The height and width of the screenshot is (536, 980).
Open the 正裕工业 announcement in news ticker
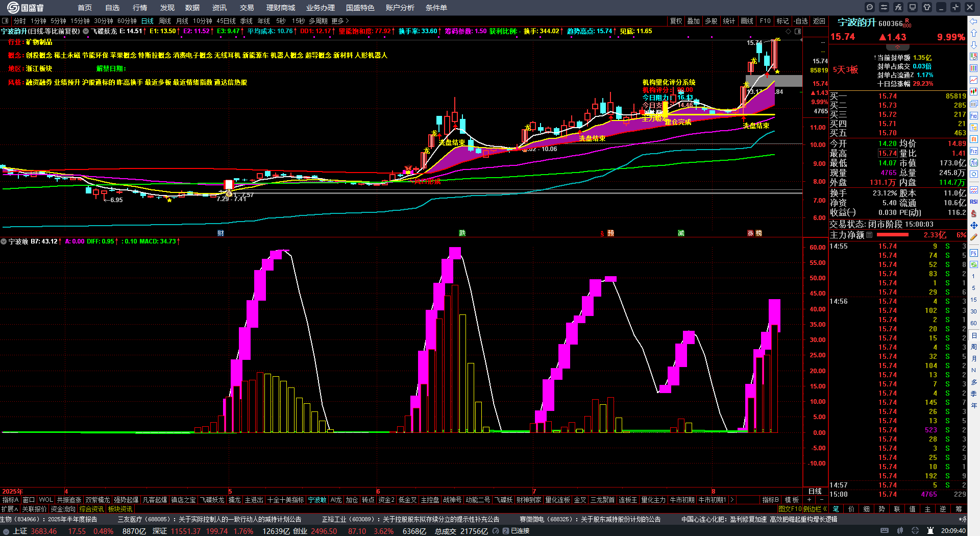pyautogui.click(x=411, y=519)
